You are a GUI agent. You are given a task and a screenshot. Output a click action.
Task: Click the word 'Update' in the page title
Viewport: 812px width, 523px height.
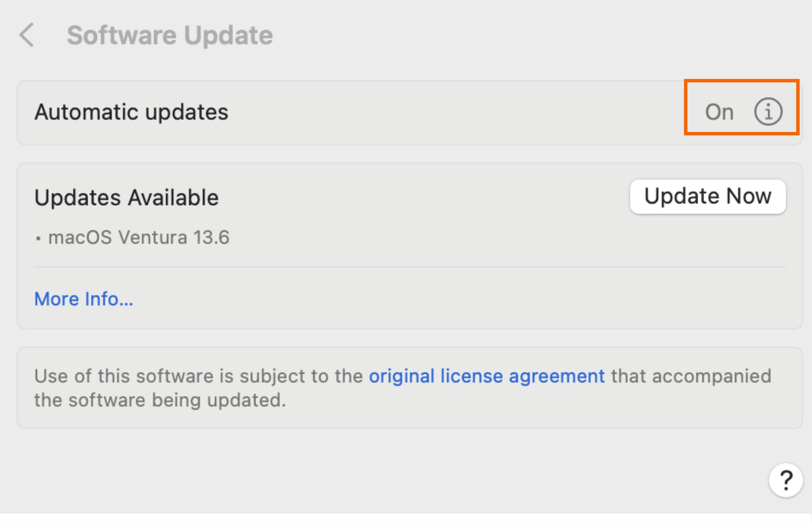(x=228, y=35)
